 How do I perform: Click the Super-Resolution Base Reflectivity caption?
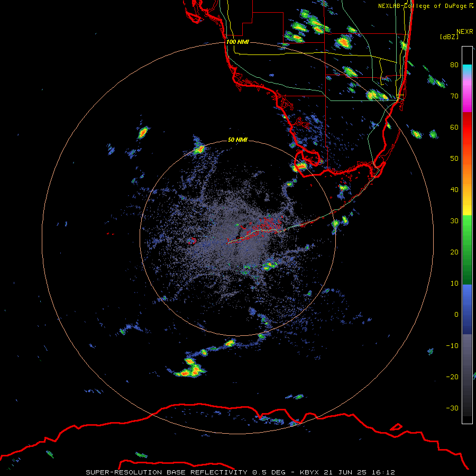point(186,472)
